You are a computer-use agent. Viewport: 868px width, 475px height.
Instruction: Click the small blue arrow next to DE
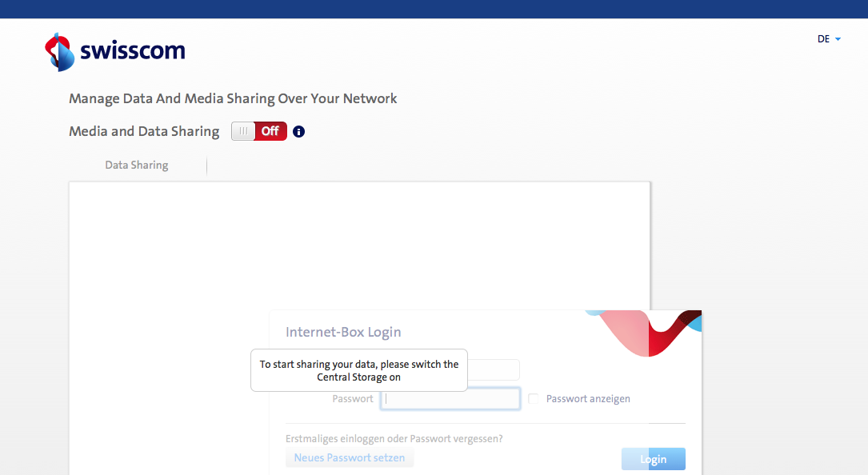[x=838, y=39]
